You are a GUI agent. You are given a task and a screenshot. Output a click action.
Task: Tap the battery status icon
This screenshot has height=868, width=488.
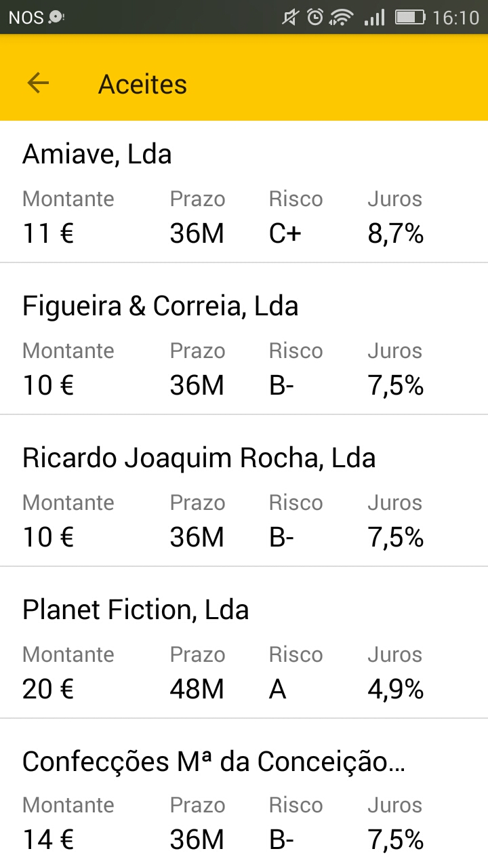410,18
